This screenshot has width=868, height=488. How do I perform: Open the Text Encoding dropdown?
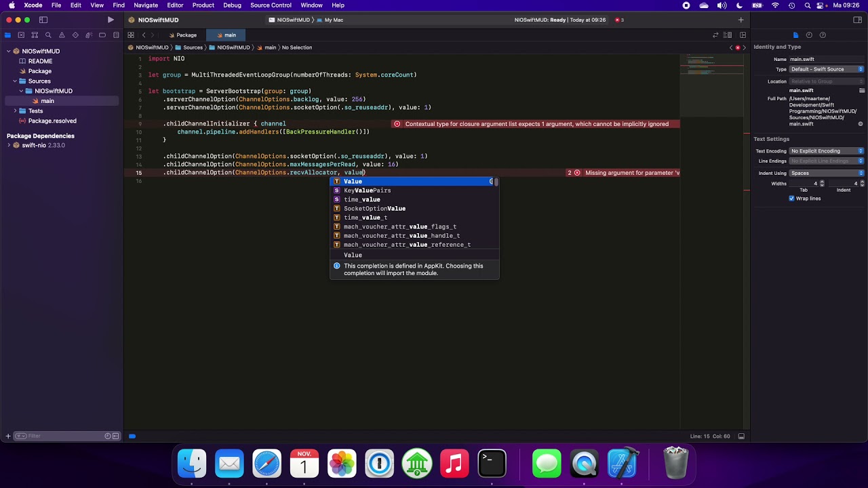(827, 151)
